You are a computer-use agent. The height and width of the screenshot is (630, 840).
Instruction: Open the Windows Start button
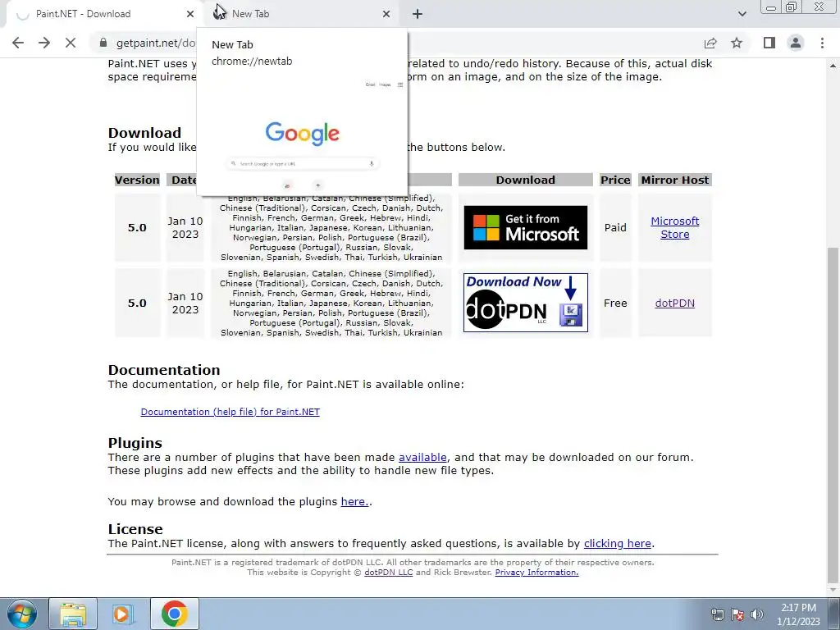[x=22, y=614]
